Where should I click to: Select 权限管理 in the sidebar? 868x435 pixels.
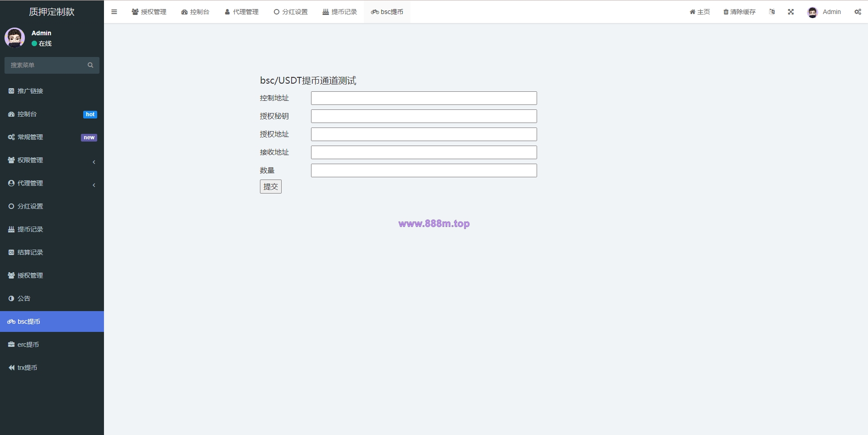tap(52, 160)
